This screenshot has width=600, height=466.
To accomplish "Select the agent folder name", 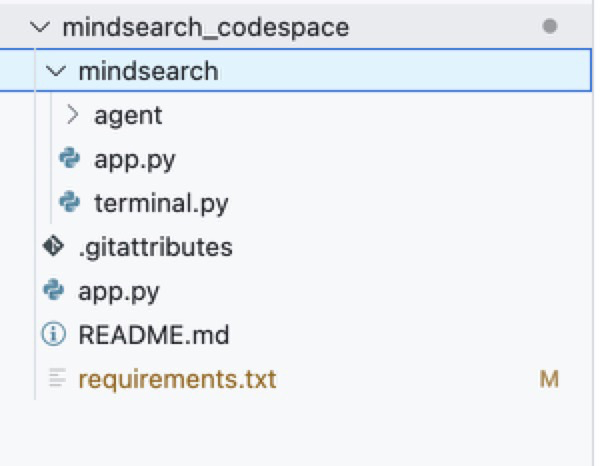I will [x=128, y=116].
